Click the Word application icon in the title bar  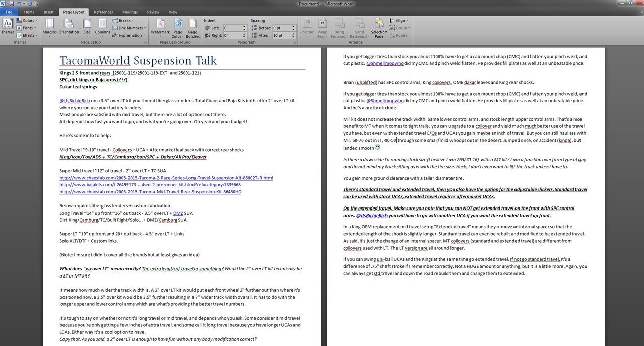(3, 4)
